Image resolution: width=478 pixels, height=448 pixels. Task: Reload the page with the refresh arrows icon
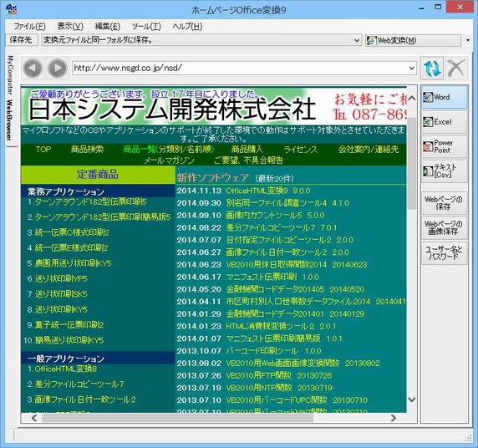point(432,69)
